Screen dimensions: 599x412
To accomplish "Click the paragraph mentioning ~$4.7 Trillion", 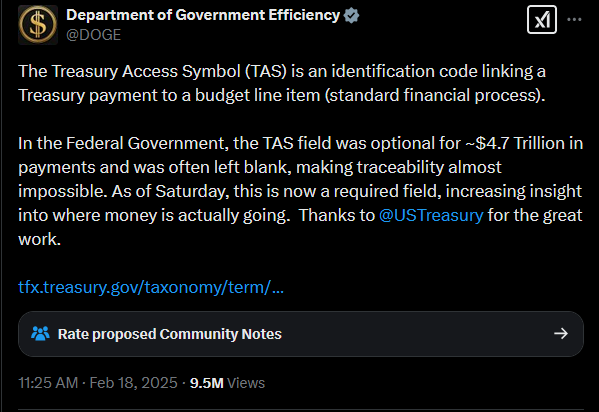I will click(301, 191).
